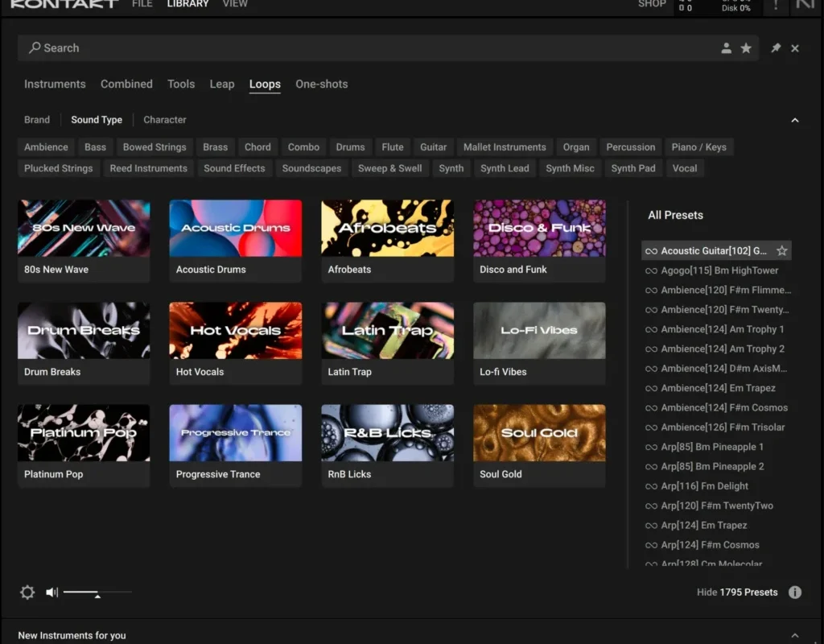The height and width of the screenshot is (644, 824).
Task: Select the Sound Type filter category
Action: (97, 120)
